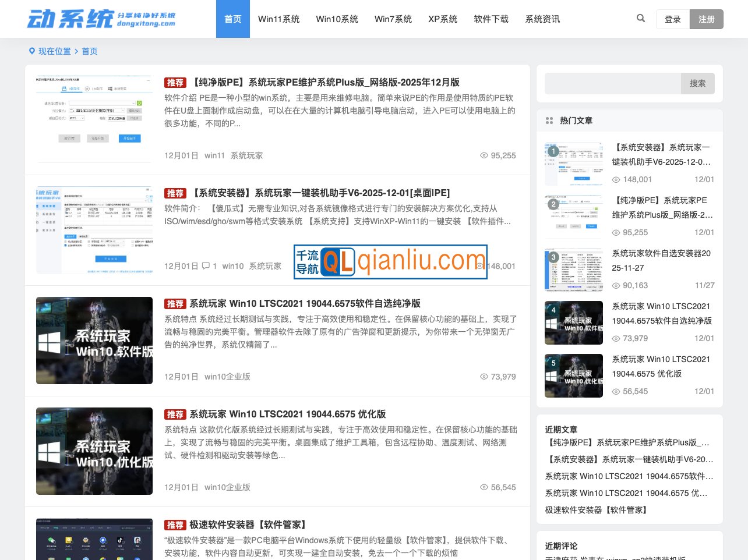Click the 动系统 site logo
This screenshot has width=748, height=560.
point(101,19)
